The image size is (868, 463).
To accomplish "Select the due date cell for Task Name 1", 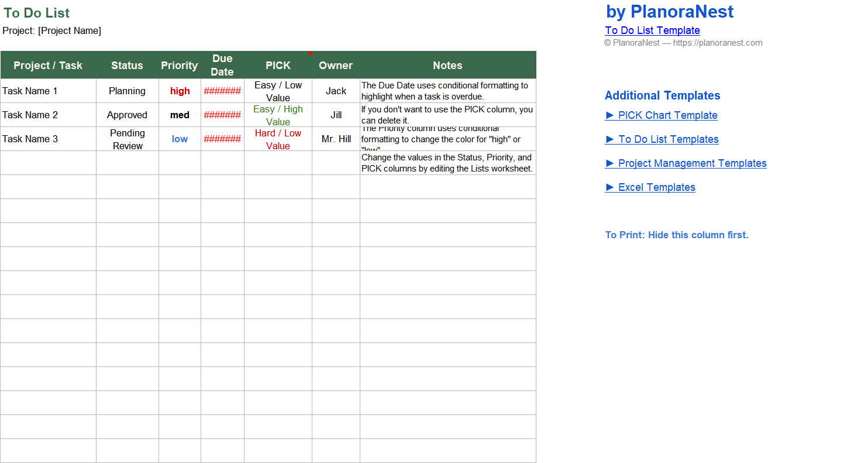I will coord(222,91).
